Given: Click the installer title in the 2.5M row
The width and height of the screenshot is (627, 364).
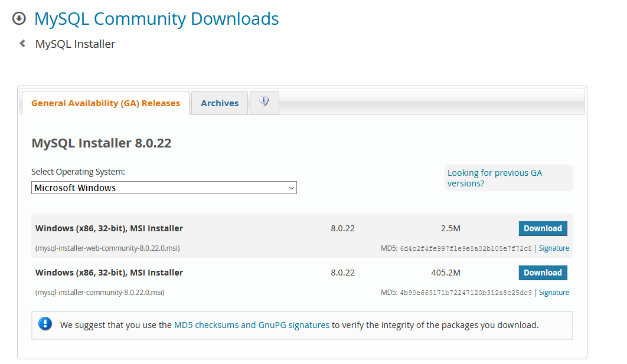Looking at the screenshot, I should coord(109,228).
